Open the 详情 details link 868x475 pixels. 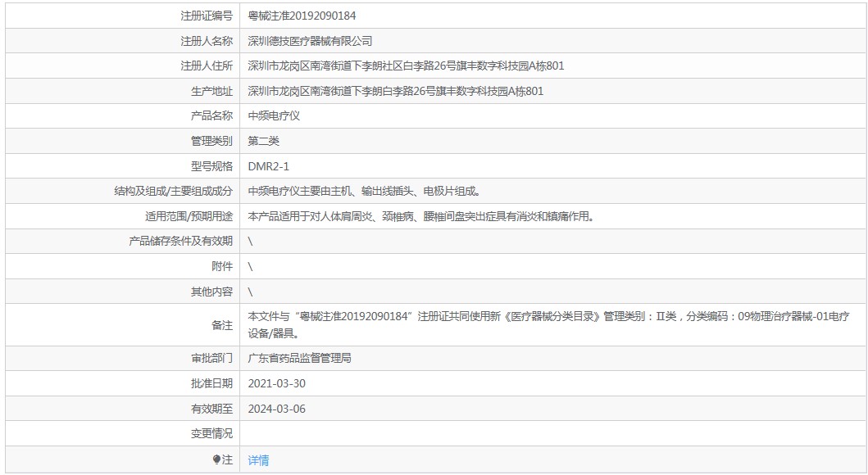258,460
